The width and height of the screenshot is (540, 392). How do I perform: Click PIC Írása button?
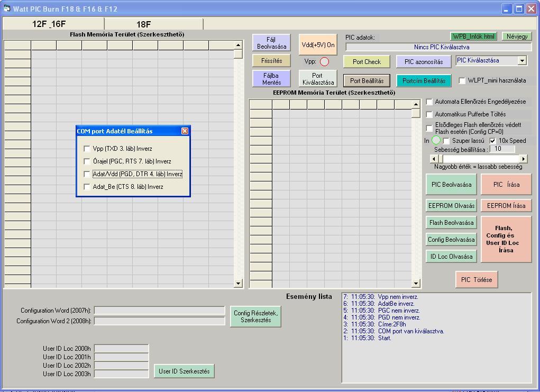coord(506,184)
